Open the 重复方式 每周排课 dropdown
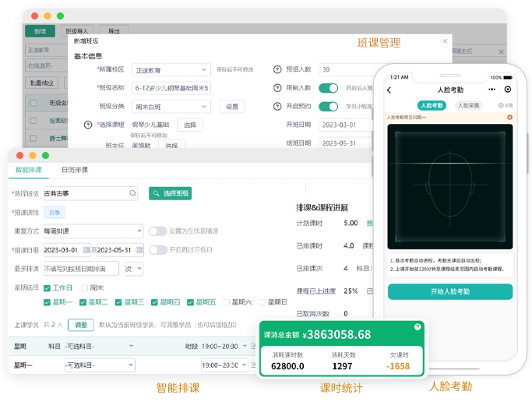This screenshot has width=532, height=402. click(93, 231)
